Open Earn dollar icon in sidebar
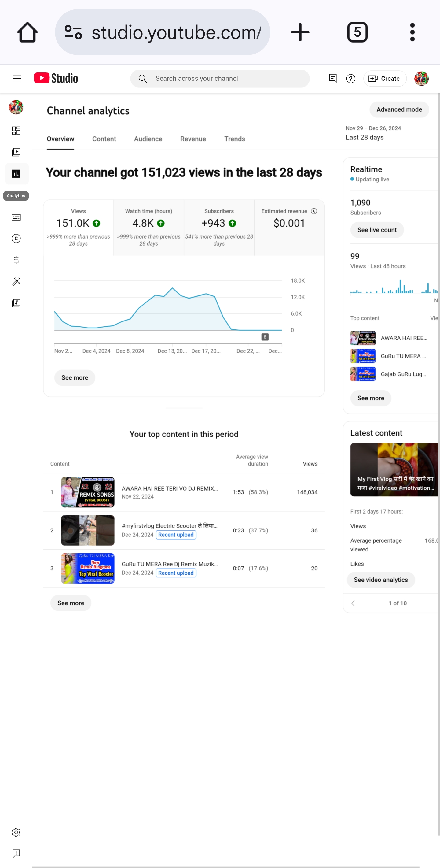Screen dimensions: 440x868 [x=16, y=260]
